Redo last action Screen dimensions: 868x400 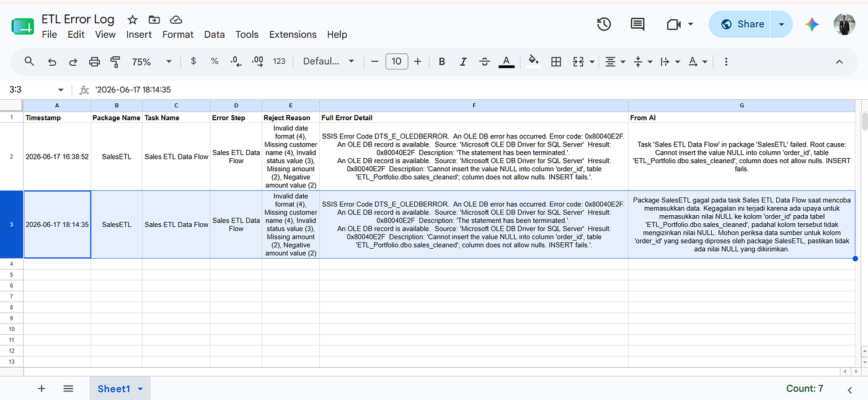click(x=73, y=61)
